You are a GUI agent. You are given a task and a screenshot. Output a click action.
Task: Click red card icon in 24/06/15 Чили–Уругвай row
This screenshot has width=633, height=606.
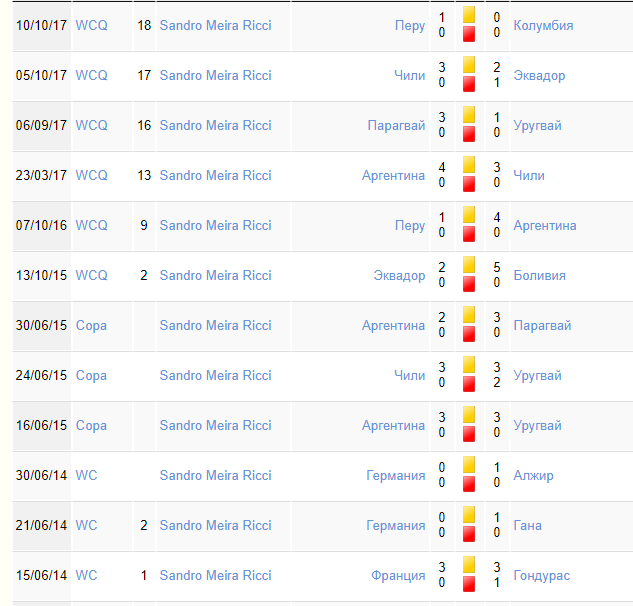469,384
